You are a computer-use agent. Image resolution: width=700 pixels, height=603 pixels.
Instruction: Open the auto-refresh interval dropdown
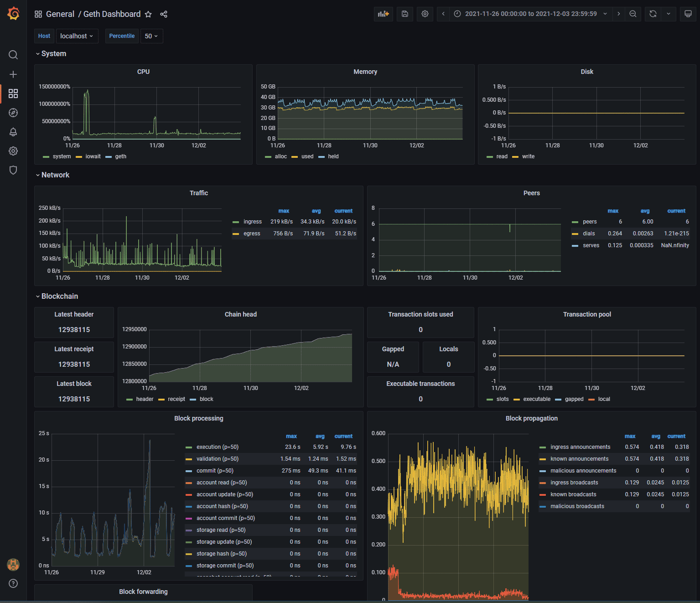pyautogui.click(x=668, y=14)
